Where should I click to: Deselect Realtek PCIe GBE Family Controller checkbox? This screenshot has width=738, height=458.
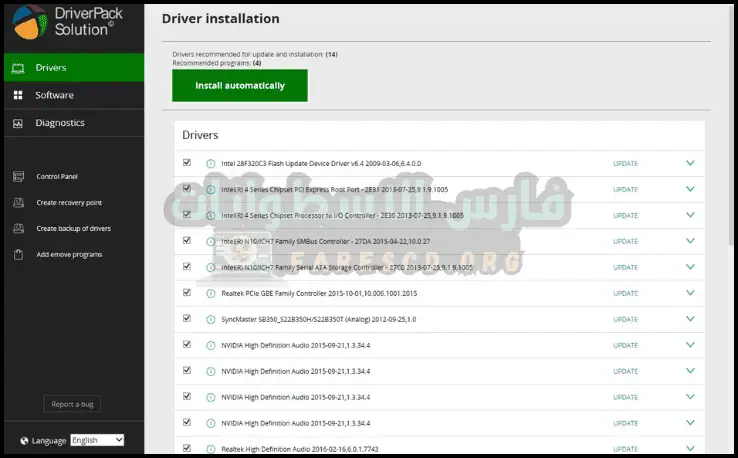pyautogui.click(x=187, y=292)
